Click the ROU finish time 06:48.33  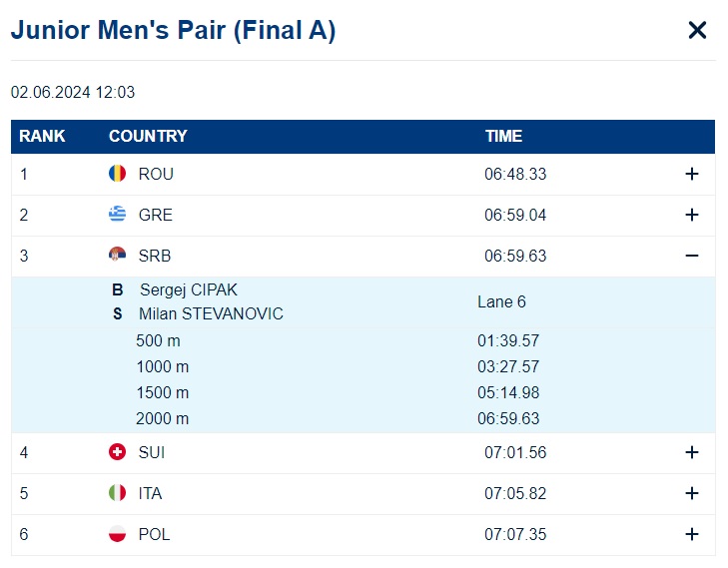point(515,175)
